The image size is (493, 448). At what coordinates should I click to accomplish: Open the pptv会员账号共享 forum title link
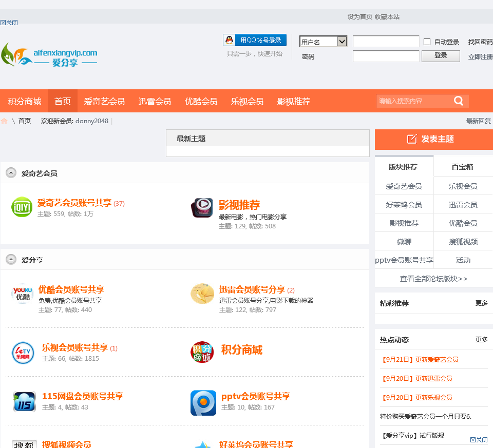click(256, 397)
